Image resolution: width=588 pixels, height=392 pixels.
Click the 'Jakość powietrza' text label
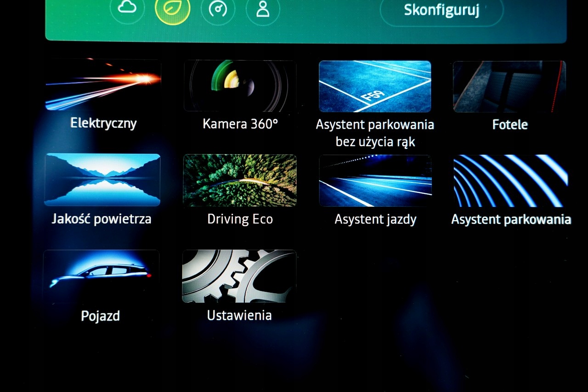(x=102, y=219)
